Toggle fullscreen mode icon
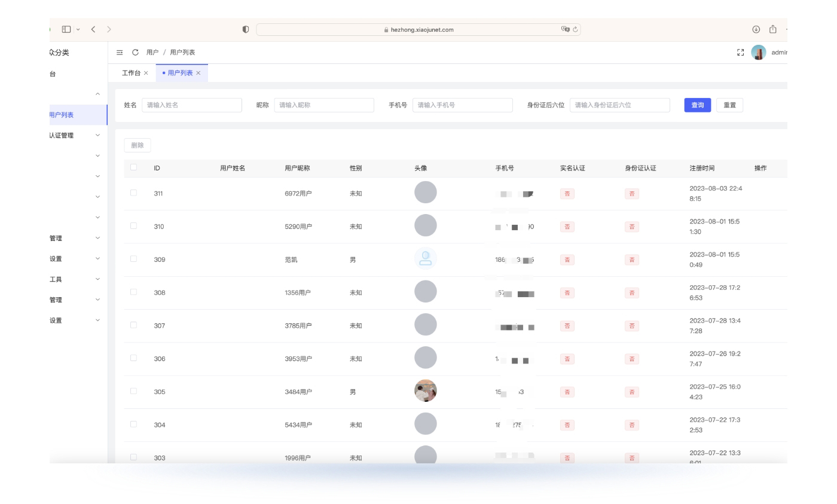Image resolution: width=837 pixels, height=504 pixels. 741,53
